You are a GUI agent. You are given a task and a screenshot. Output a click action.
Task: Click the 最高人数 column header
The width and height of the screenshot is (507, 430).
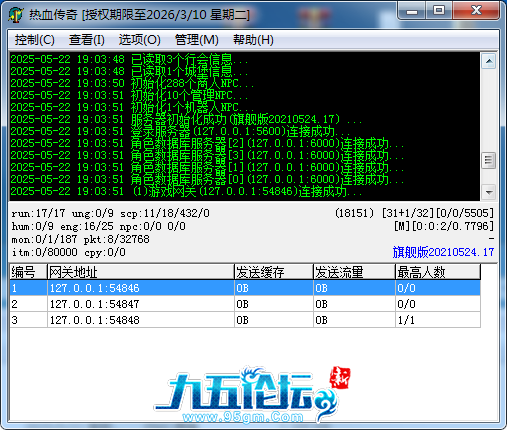pyautogui.click(x=438, y=272)
